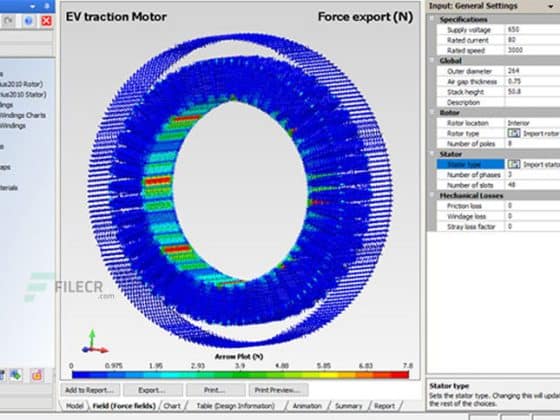Viewport: 560px width, 420px height.
Task: Collapse the Rotor section
Action: 432,112
